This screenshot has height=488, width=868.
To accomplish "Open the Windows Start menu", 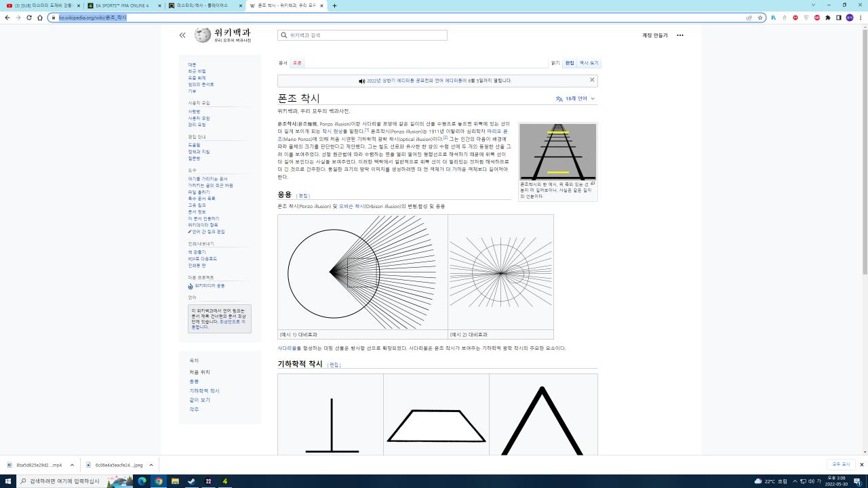I will 7,481.
